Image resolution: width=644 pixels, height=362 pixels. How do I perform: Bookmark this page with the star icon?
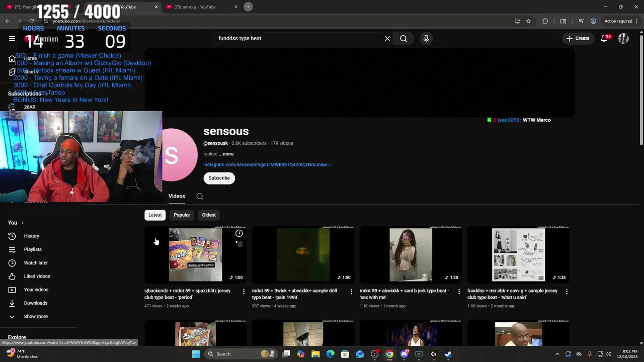[528, 21]
